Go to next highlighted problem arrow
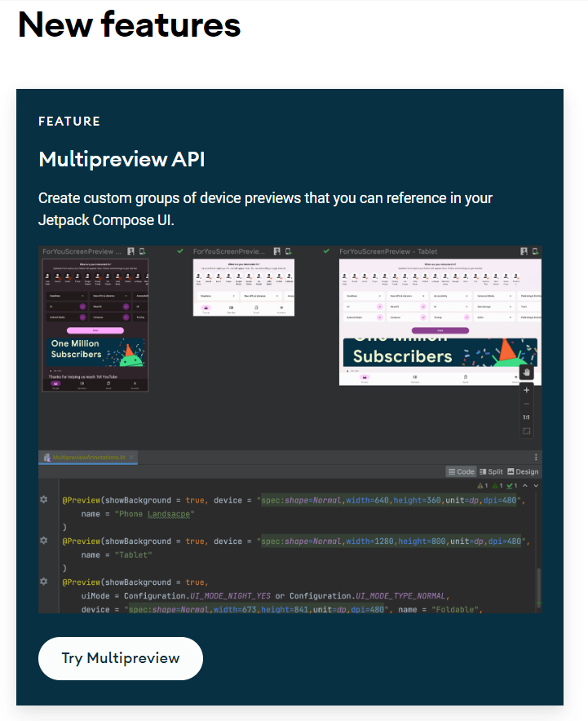This screenshot has height=721, width=588. [536, 485]
